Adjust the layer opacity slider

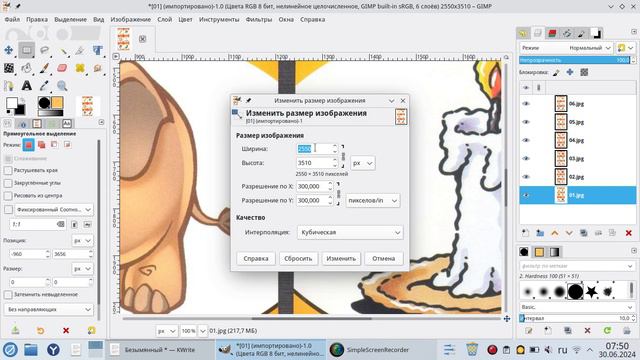[575, 60]
